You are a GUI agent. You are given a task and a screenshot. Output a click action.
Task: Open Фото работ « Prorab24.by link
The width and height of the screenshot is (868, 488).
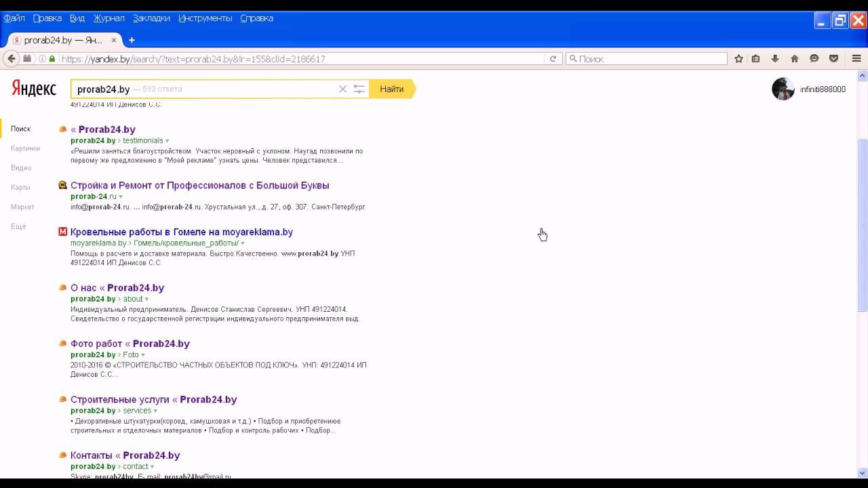(x=130, y=344)
